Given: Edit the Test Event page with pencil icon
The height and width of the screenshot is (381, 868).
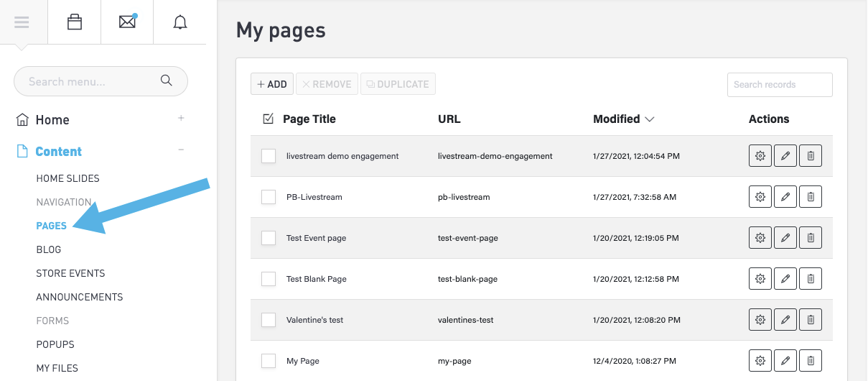Looking at the screenshot, I should tap(785, 238).
